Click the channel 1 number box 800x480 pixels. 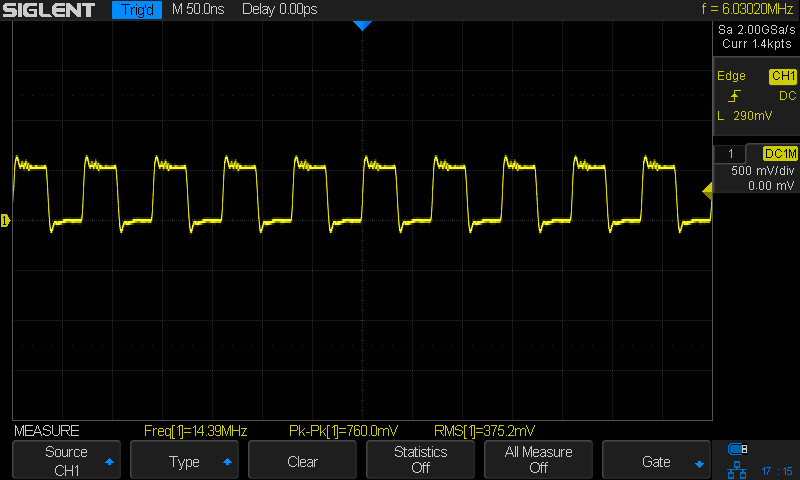[731, 153]
